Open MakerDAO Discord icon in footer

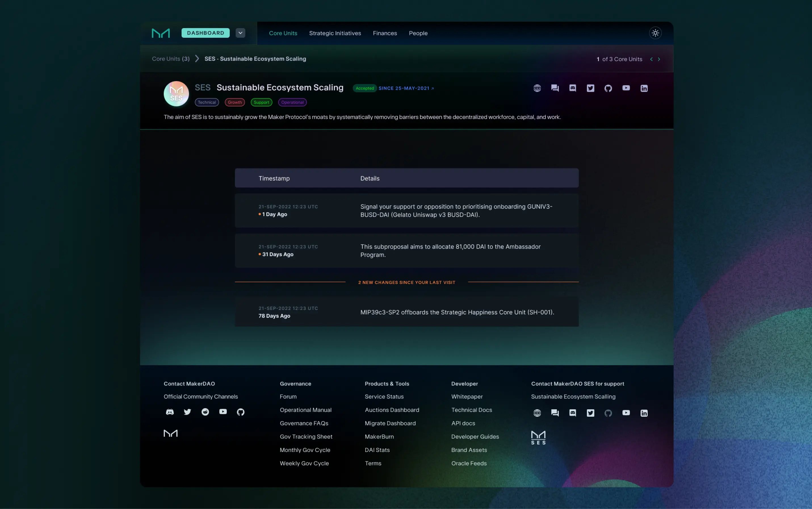tap(170, 412)
